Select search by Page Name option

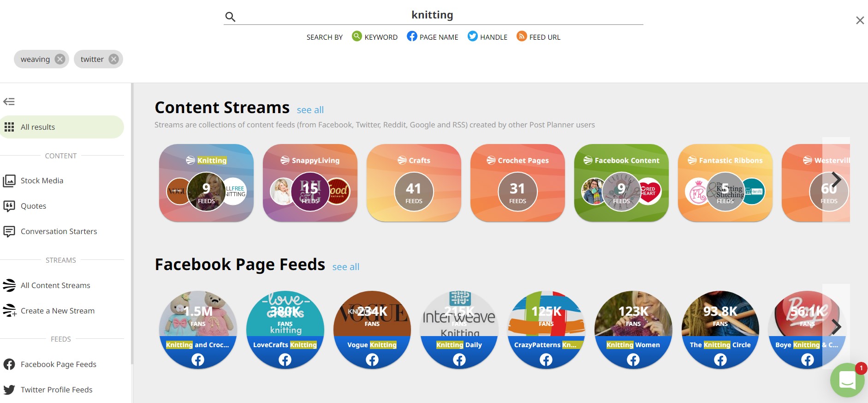[433, 37]
